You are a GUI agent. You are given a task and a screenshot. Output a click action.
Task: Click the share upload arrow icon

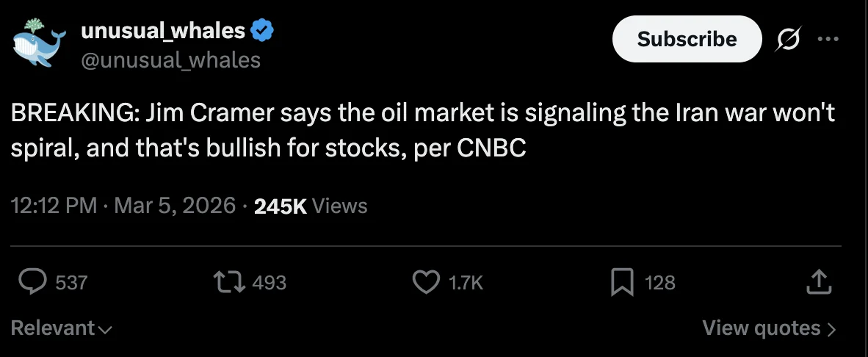817,282
